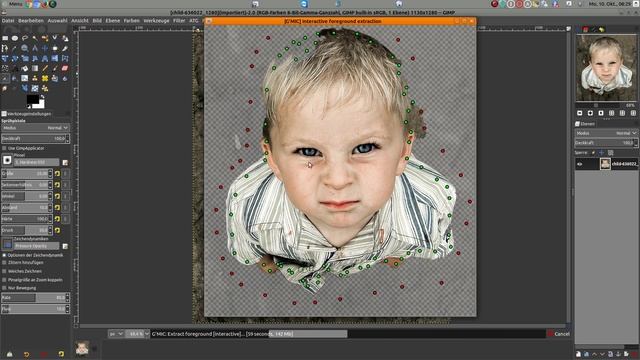Open tool options Modus Normal dropdown
The width and height of the screenshot is (640, 360).
tap(35, 128)
